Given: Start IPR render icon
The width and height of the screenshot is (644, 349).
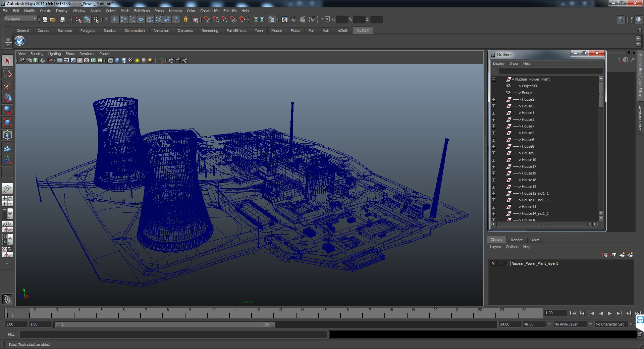Looking at the screenshot, I should 303,19.
